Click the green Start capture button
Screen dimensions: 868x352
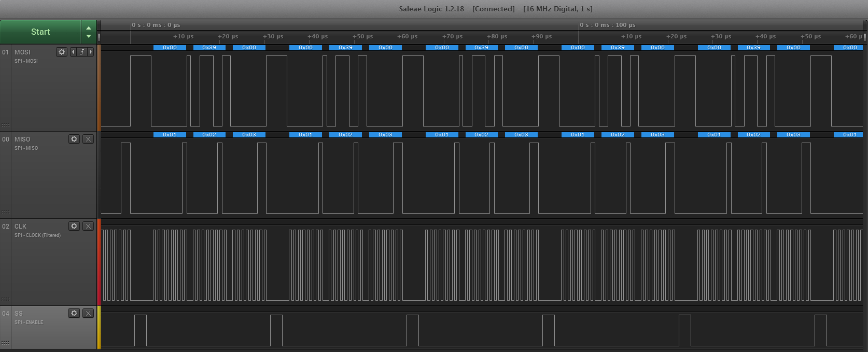coord(40,32)
